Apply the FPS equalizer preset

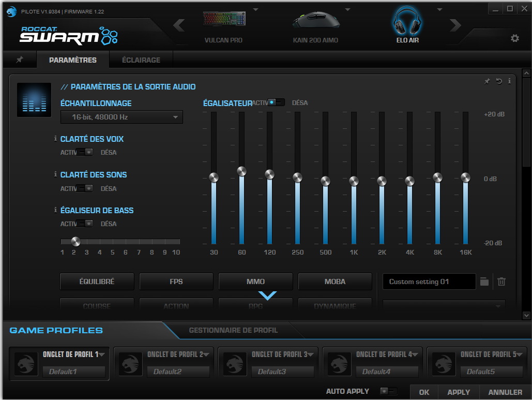coord(176,282)
